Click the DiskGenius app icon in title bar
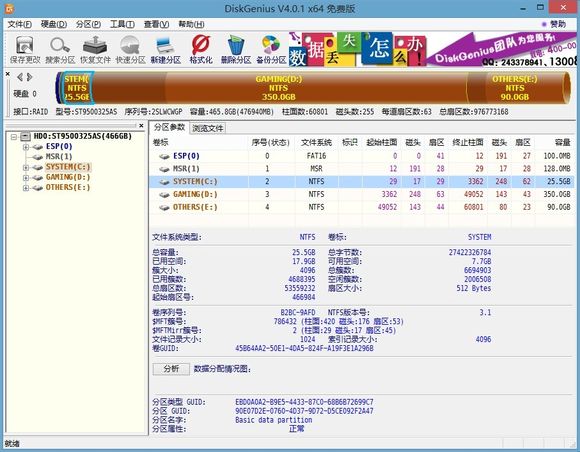 pos(9,8)
